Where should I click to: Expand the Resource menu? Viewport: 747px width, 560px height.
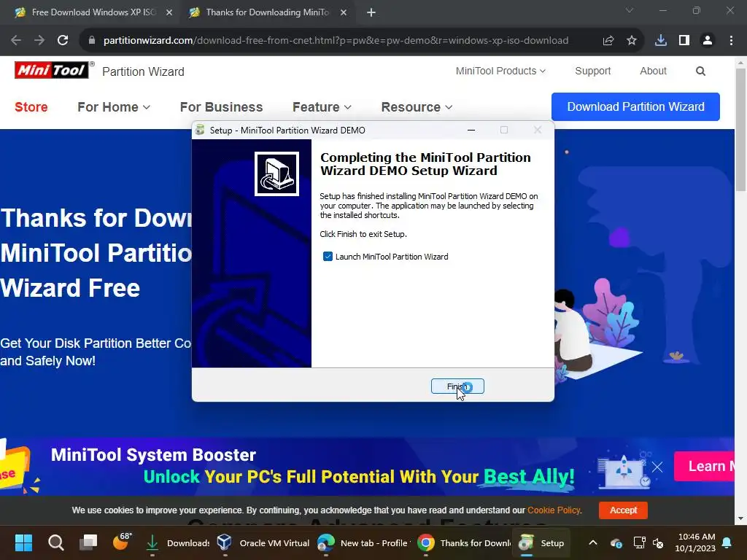tap(417, 106)
